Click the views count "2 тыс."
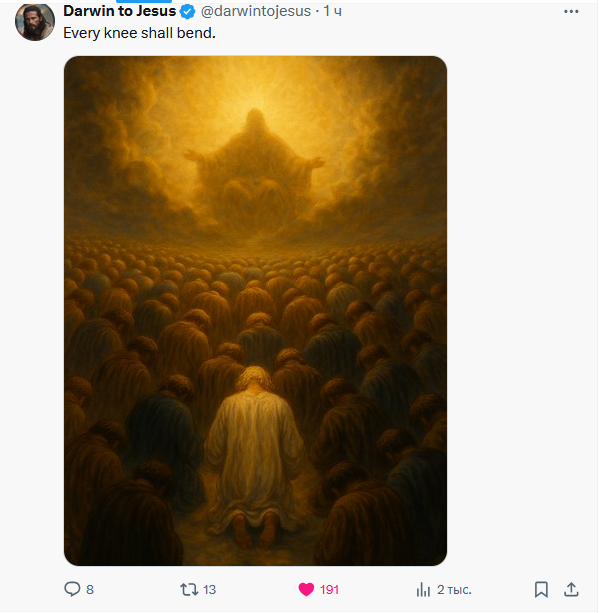The width and height of the screenshot is (605, 613). (454, 589)
